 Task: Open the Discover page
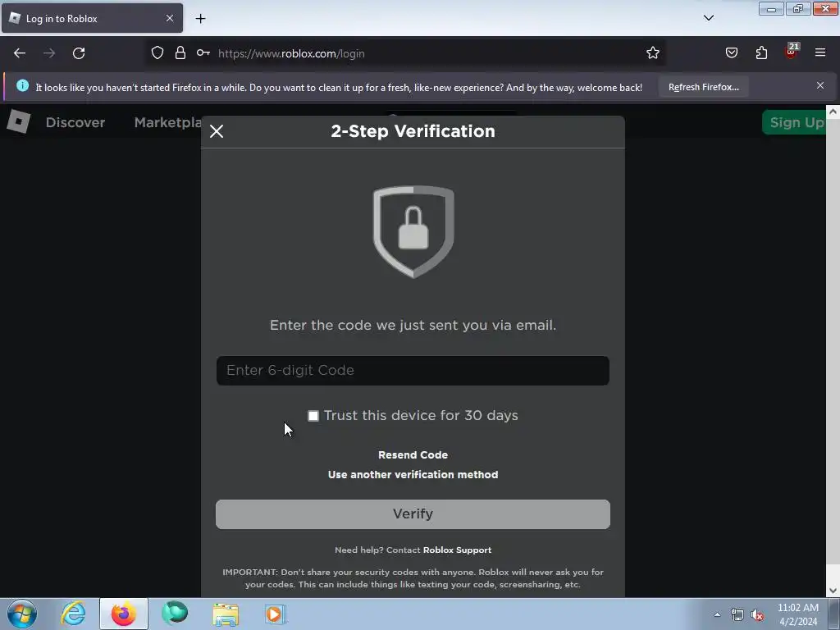[x=75, y=122]
